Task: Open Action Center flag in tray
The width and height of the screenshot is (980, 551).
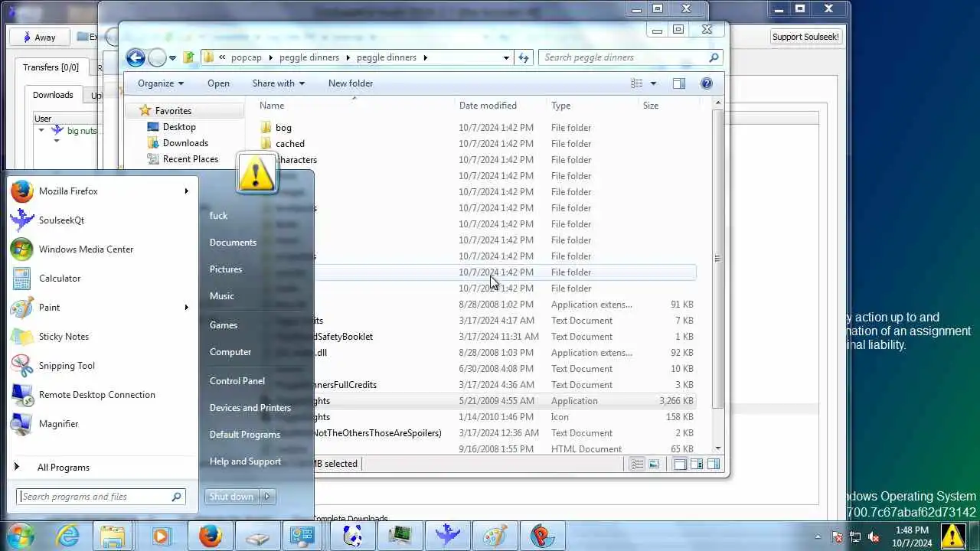Action: point(838,536)
